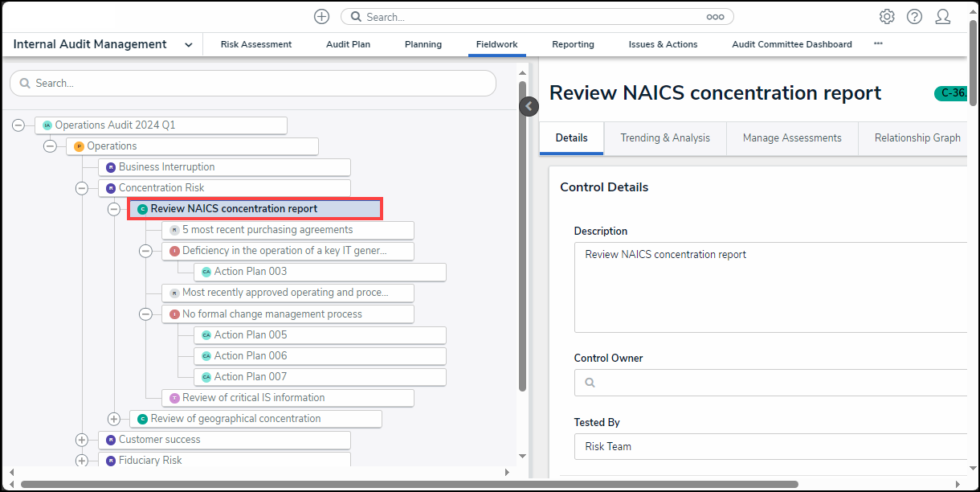Open the settings gear icon
This screenshot has width=980, height=492.
pos(887,17)
